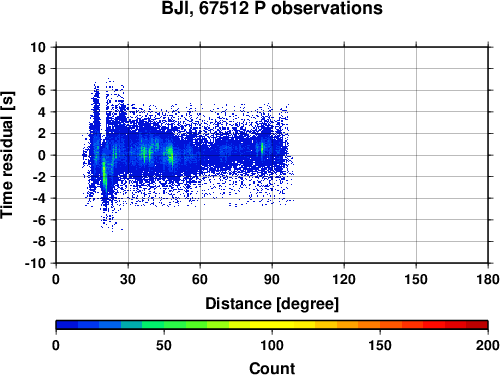Click the green density hotspot near 48 degrees

coord(171,155)
